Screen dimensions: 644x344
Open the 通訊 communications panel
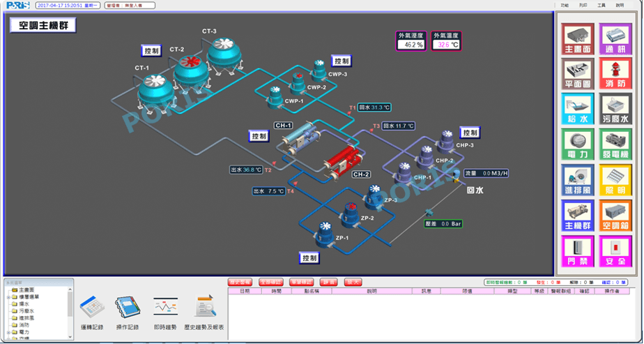tap(615, 40)
